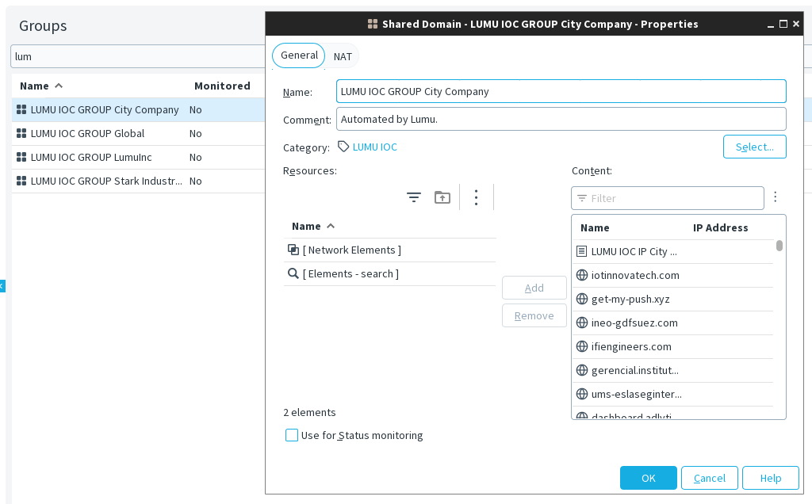Click the Elements search magnifier icon
812x504 pixels.
[293, 273]
